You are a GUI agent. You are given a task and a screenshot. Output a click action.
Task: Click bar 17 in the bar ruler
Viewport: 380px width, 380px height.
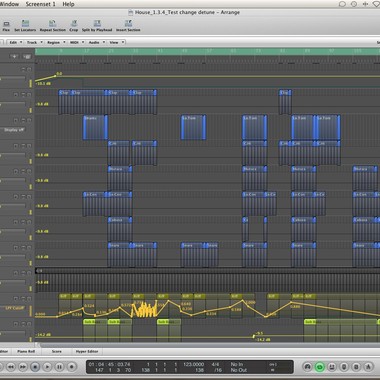coord(87,51)
